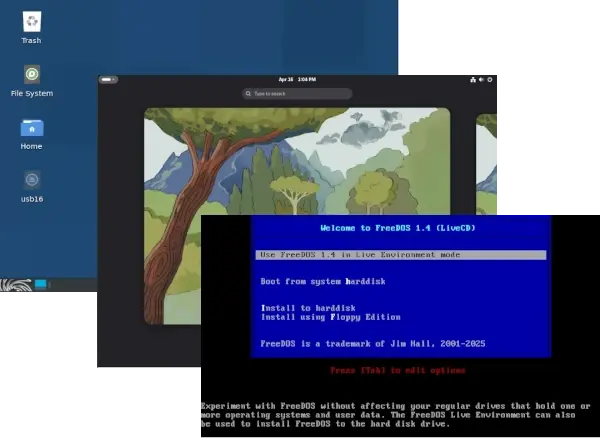Open the usb16 drive icon

(x=32, y=186)
